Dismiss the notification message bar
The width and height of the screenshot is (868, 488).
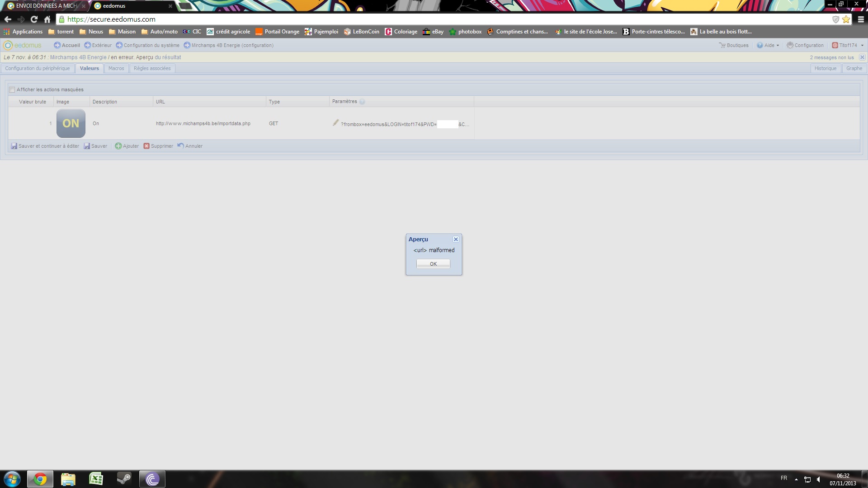point(862,57)
